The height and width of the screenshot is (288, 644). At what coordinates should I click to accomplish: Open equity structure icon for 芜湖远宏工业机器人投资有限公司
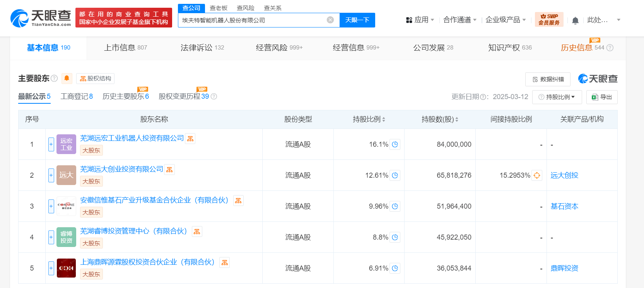click(x=190, y=139)
